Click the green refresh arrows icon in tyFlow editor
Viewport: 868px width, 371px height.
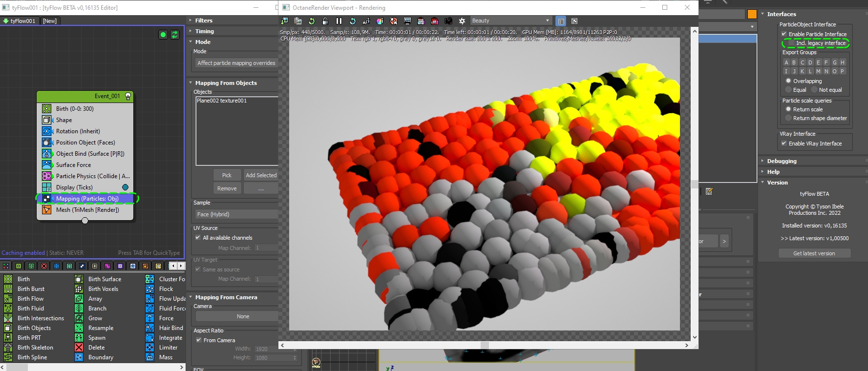(174, 35)
